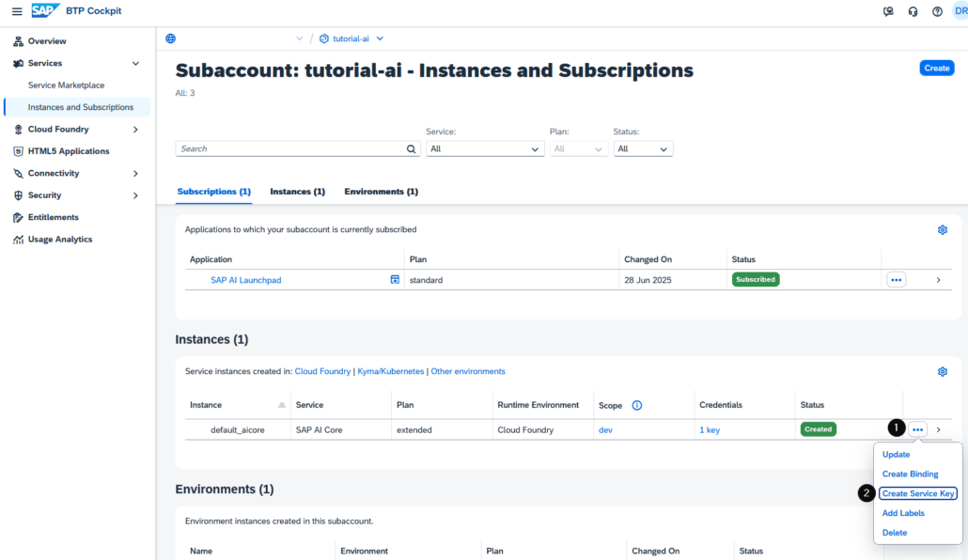Switch to the Subscriptions (1) tab
The image size is (968, 560).
pos(213,192)
